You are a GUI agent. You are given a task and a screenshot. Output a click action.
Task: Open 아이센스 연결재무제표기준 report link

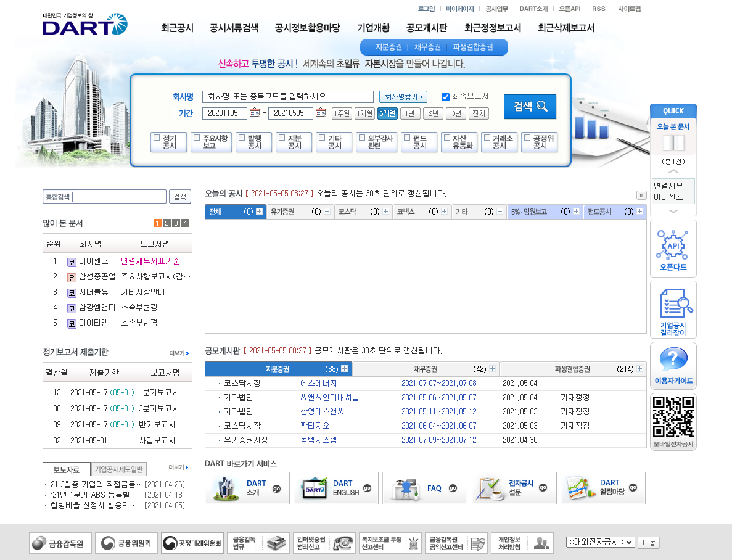tap(154, 261)
